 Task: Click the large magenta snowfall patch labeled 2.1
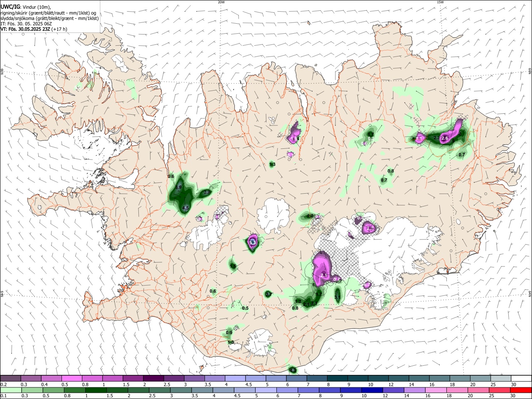322,269
